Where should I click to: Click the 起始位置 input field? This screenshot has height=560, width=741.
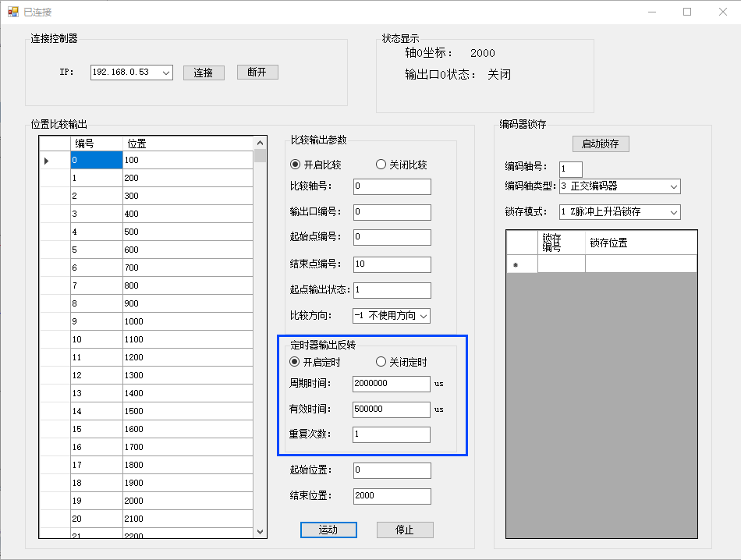[x=392, y=470]
